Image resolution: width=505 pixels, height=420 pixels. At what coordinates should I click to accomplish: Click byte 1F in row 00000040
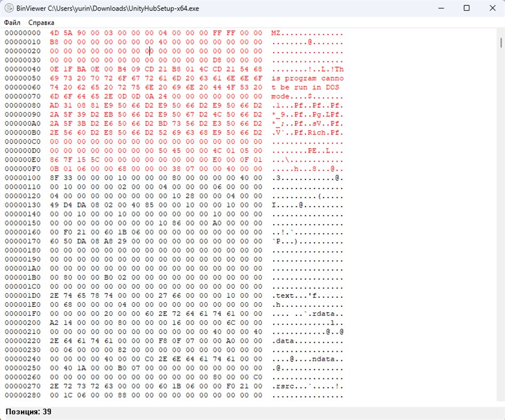(x=68, y=69)
